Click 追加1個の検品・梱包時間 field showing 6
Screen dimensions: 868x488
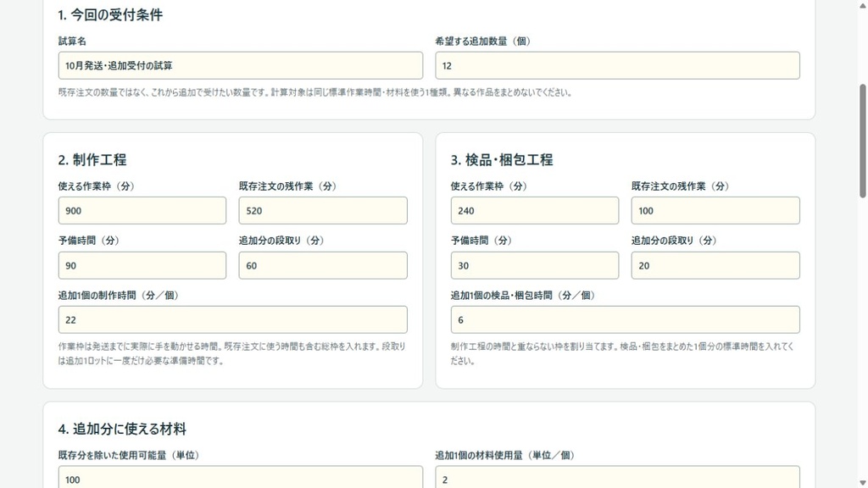(625, 319)
